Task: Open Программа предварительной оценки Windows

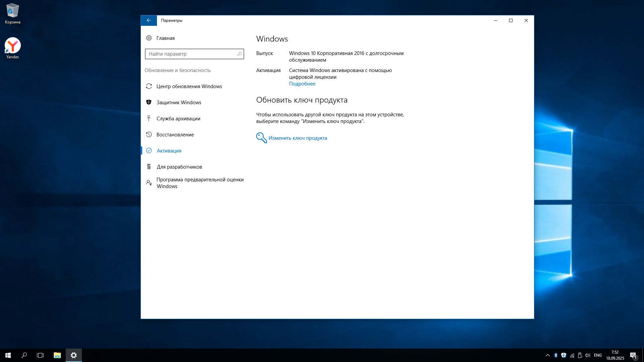Action: pos(200,183)
